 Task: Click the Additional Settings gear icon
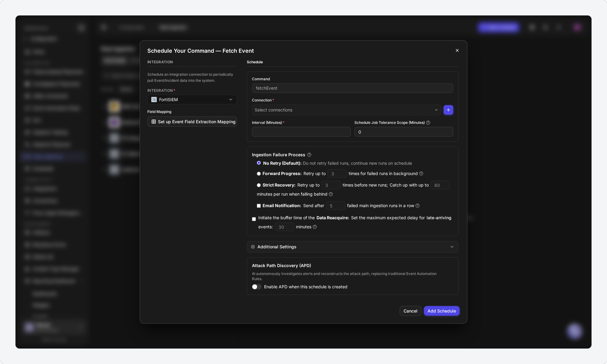[x=253, y=247]
